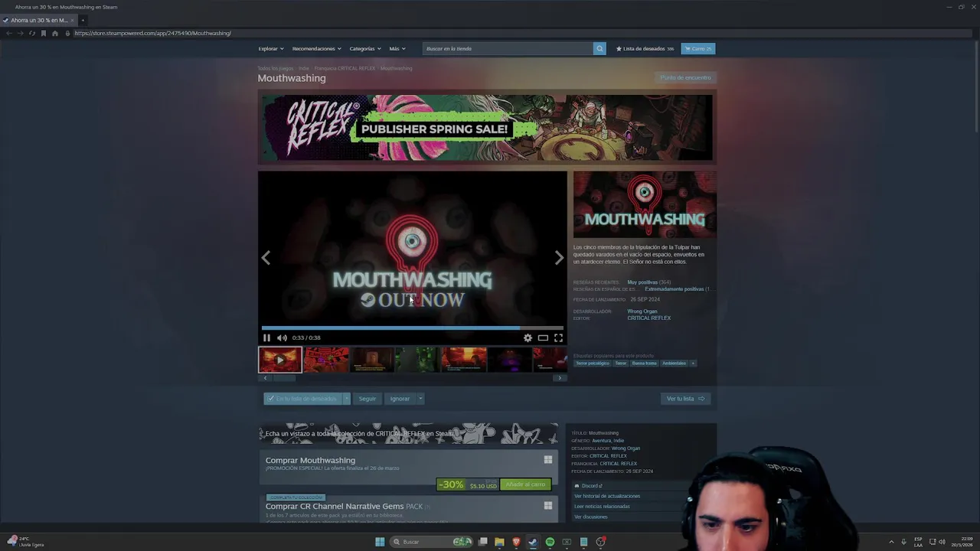
Task: Click the bookmark icon in the address bar
Action: pyautogui.click(x=44, y=34)
